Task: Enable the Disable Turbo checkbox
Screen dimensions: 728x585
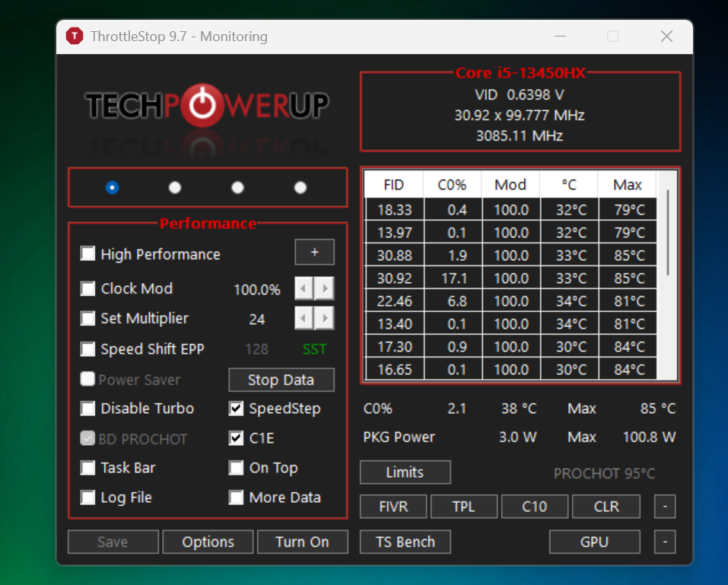Action: pos(87,409)
